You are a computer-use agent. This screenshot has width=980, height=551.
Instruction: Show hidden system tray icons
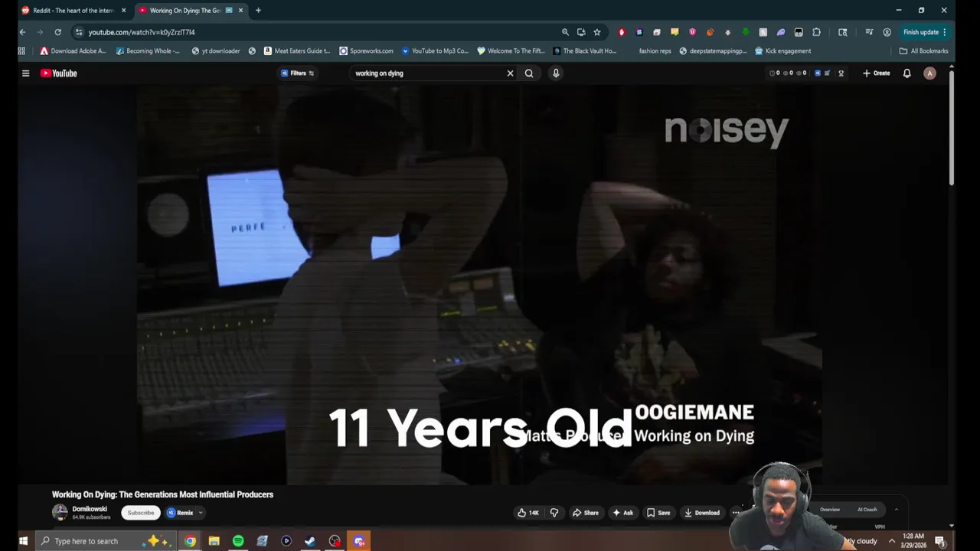(891, 541)
